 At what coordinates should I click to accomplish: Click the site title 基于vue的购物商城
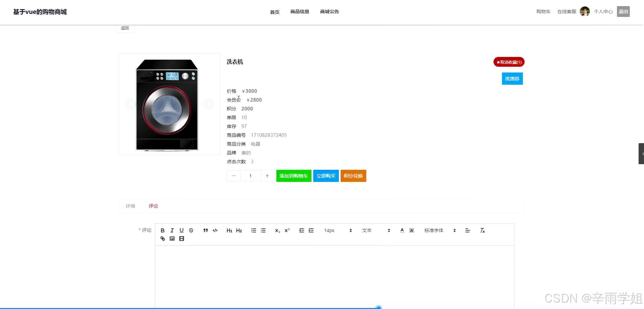tap(40, 12)
